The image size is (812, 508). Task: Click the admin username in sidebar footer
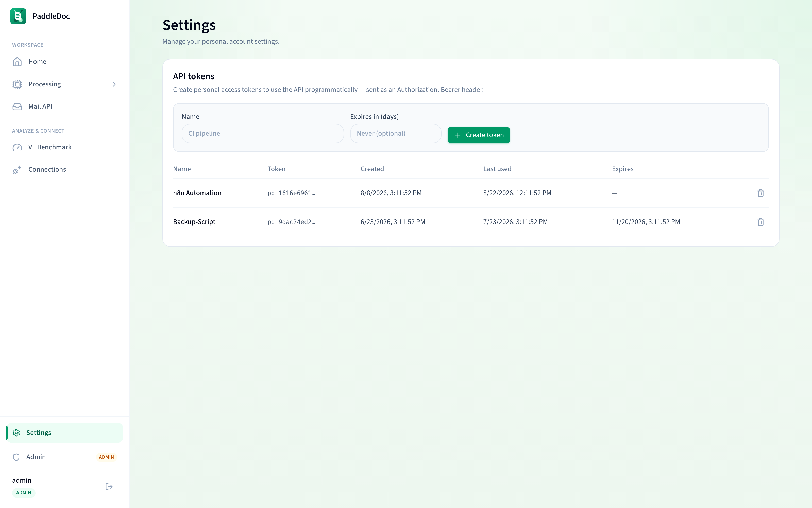22,481
